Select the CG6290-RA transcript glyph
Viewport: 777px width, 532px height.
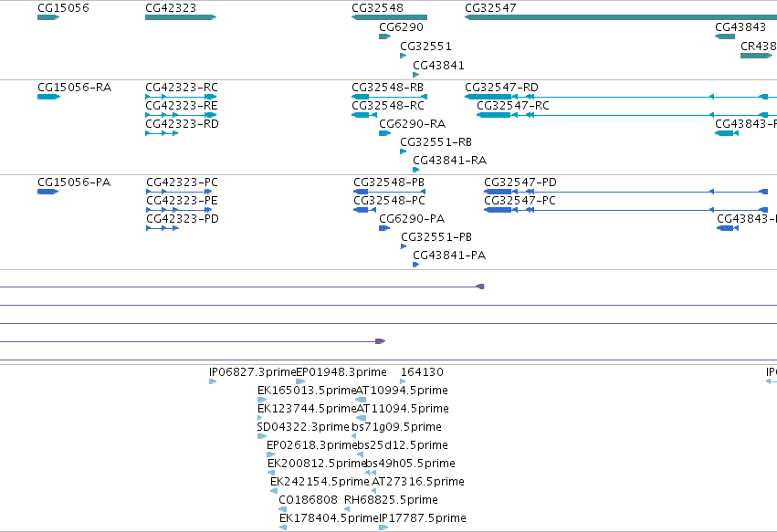point(385,133)
